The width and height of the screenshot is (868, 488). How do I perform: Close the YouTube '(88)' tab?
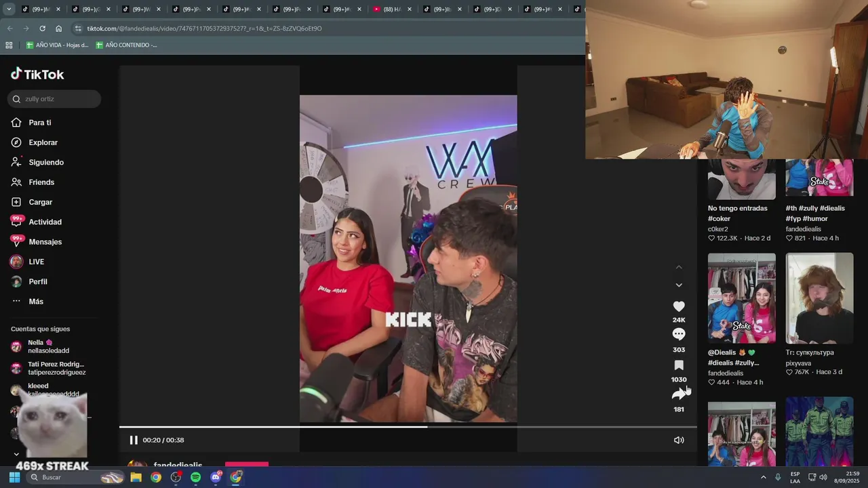(409, 9)
